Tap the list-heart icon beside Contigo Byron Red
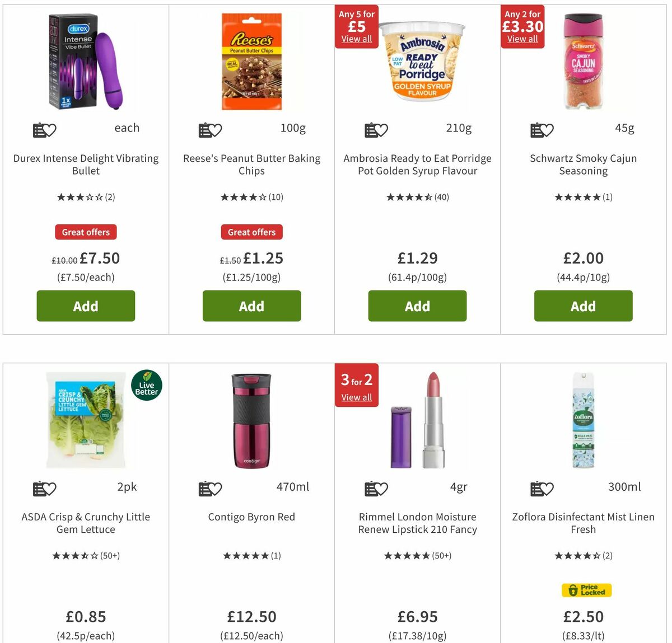 (x=210, y=489)
